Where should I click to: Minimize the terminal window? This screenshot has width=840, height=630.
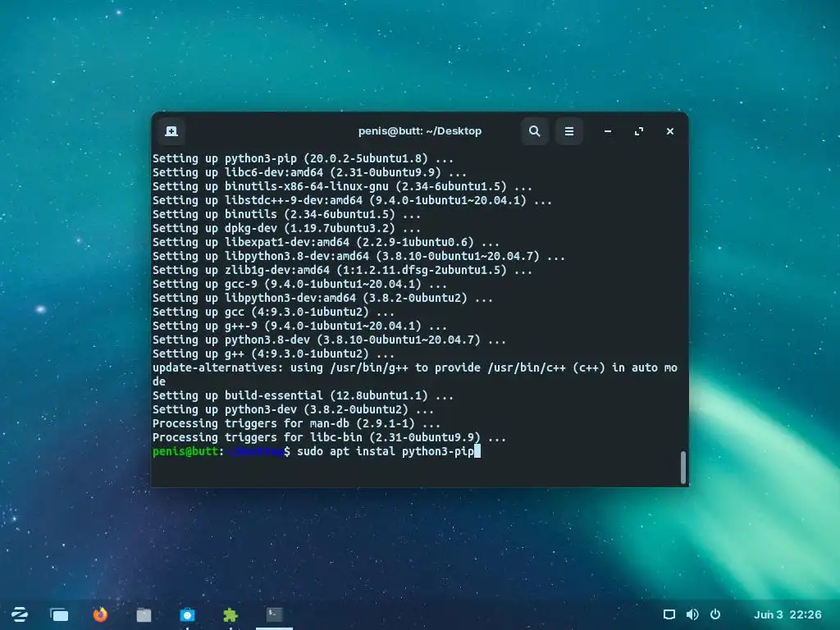tap(608, 131)
